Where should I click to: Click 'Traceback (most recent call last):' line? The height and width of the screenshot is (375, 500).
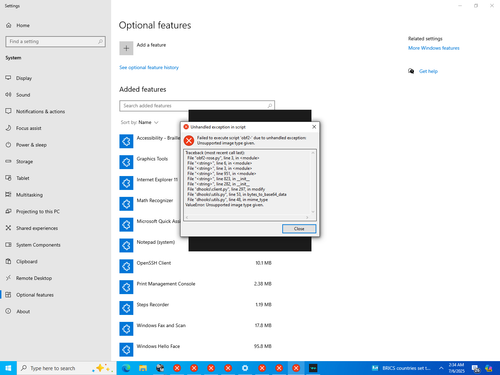(x=215, y=153)
